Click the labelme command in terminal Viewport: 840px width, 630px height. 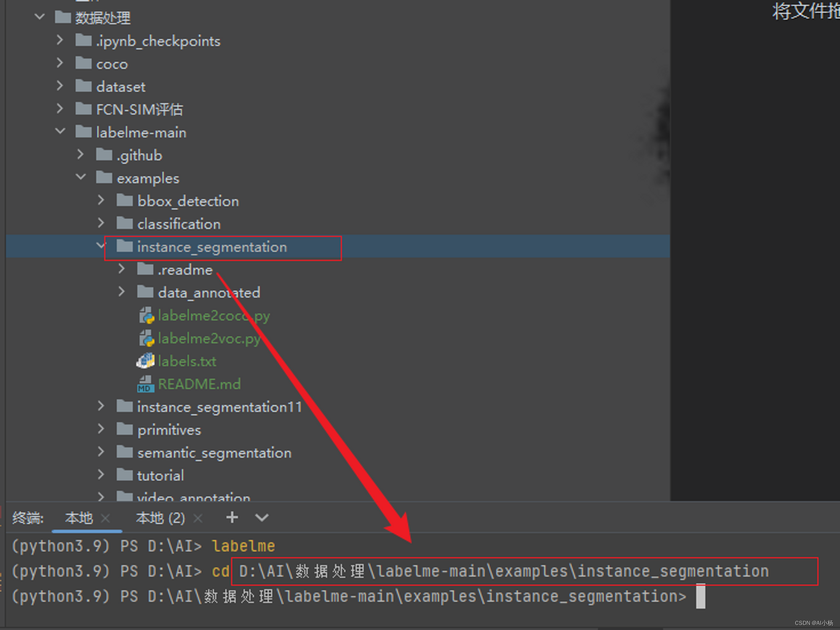click(x=244, y=546)
